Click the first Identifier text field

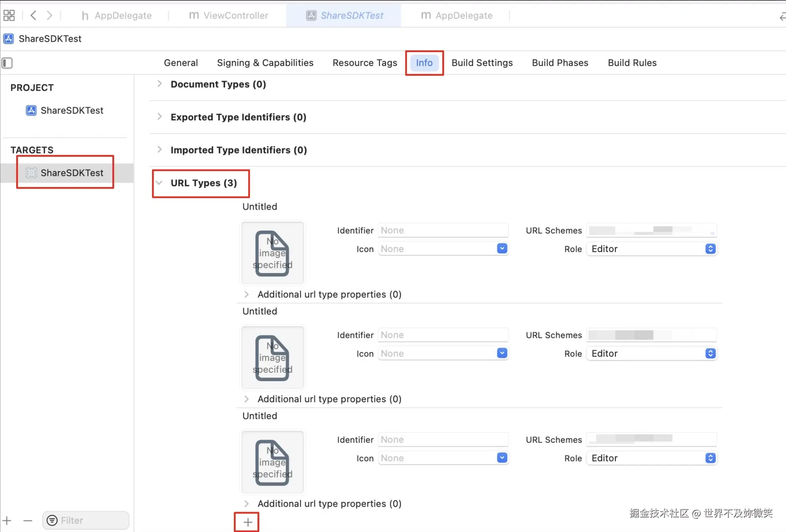tap(443, 230)
